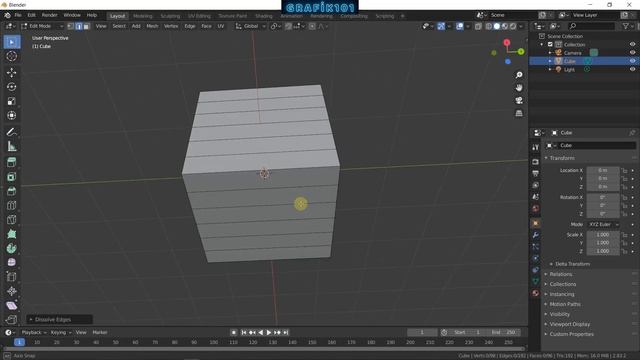Hide the Cube object in outliner
640x360 pixels.
[x=632, y=61]
